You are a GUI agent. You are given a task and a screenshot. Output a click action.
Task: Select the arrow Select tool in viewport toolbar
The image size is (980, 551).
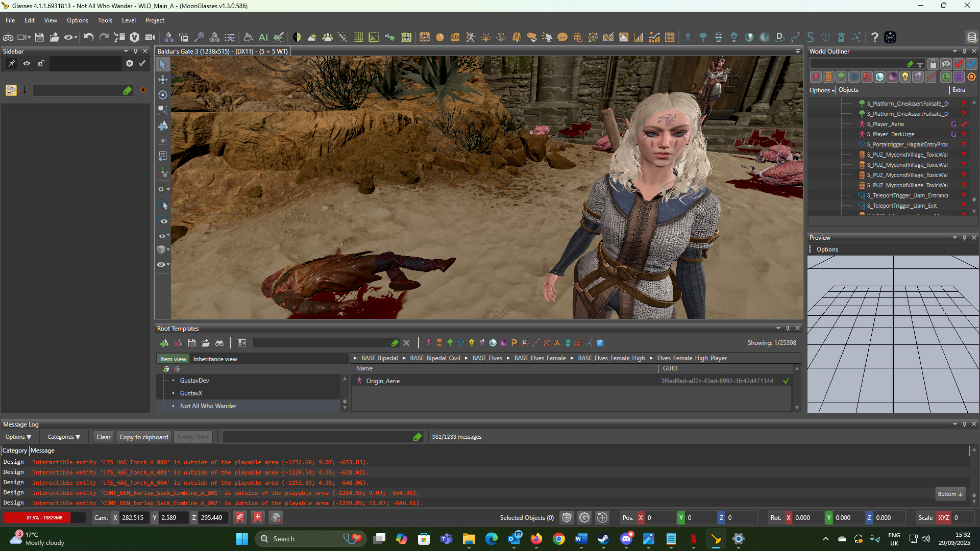coord(163,64)
